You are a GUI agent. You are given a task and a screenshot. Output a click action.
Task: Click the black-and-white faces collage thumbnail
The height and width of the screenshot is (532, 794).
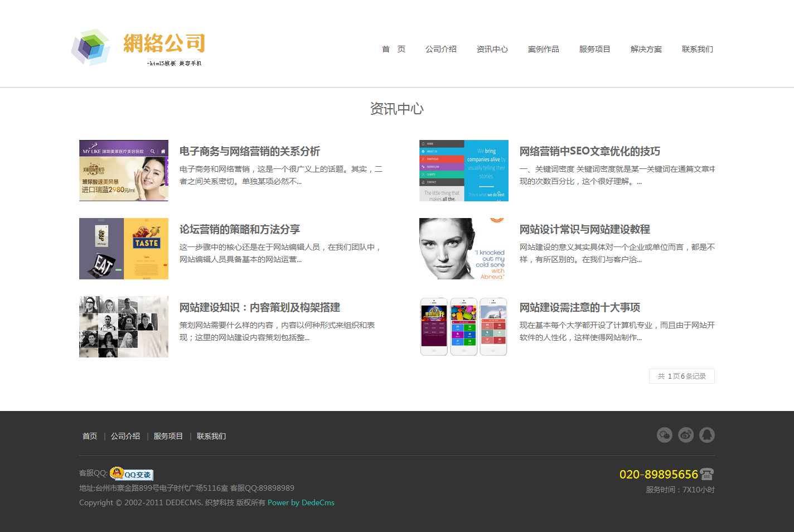(x=124, y=327)
